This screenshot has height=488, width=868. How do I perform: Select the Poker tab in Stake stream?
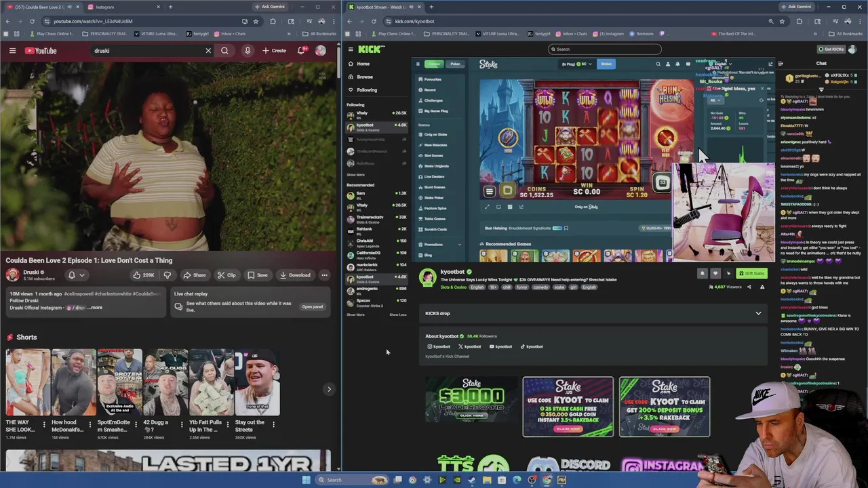[455, 64]
